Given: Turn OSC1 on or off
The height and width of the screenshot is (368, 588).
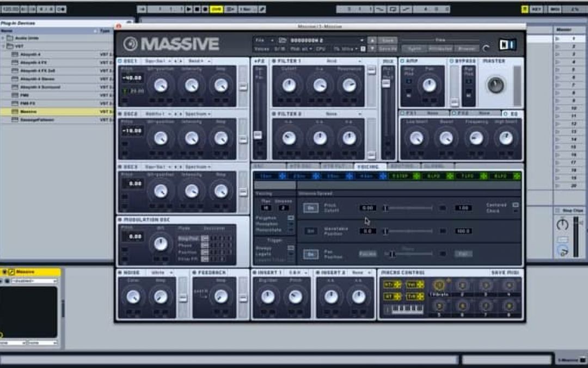Looking at the screenshot, I should click(120, 61).
